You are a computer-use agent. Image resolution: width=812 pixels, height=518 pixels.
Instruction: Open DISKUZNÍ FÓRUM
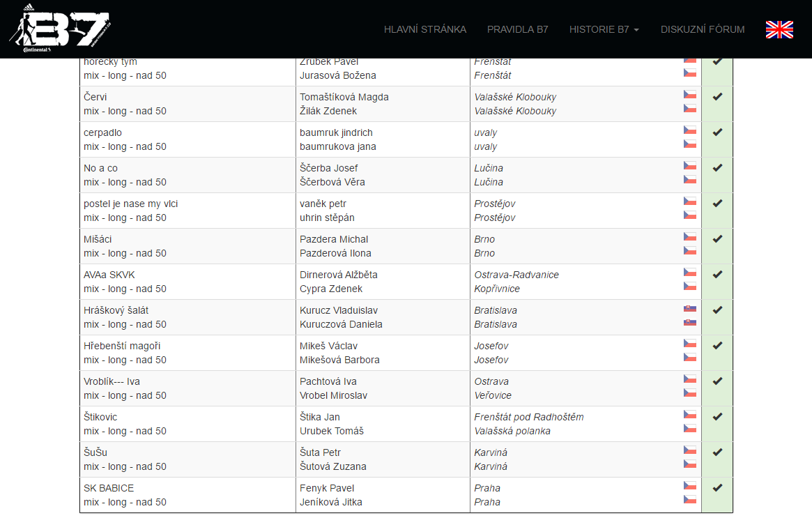pos(703,29)
